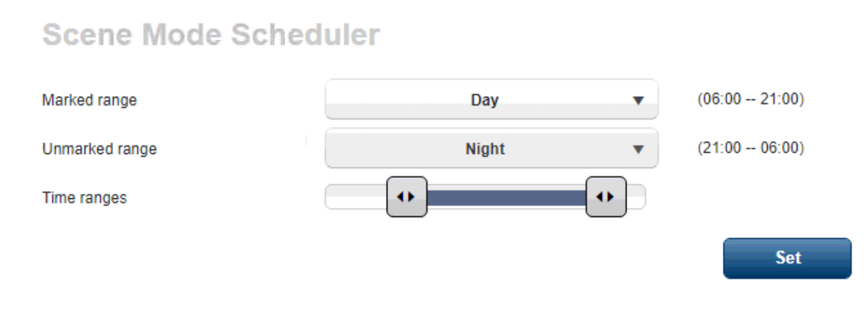868x312 pixels.
Task: Open the Marked range Day dropdown
Action: 484,100
